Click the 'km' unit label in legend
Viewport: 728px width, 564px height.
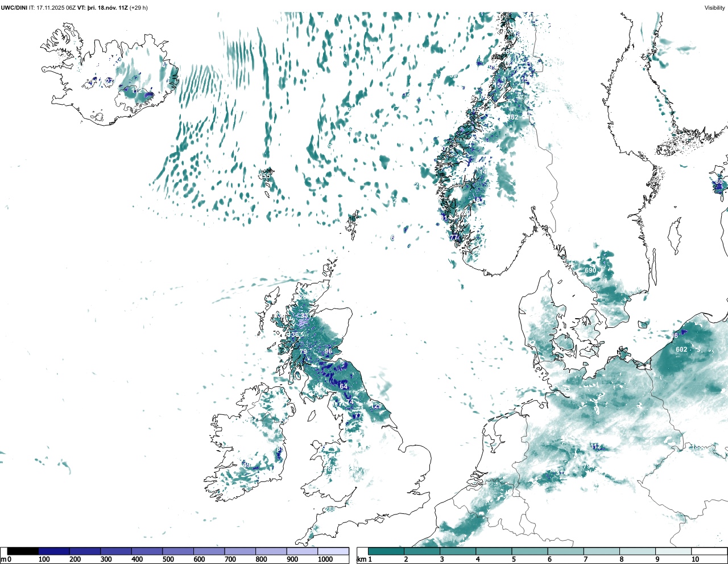(x=361, y=559)
